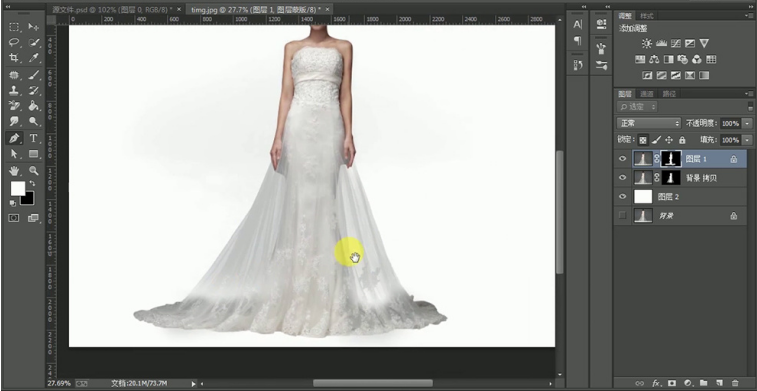
Task: Reset default foreground and background colors
Action: [13, 203]
